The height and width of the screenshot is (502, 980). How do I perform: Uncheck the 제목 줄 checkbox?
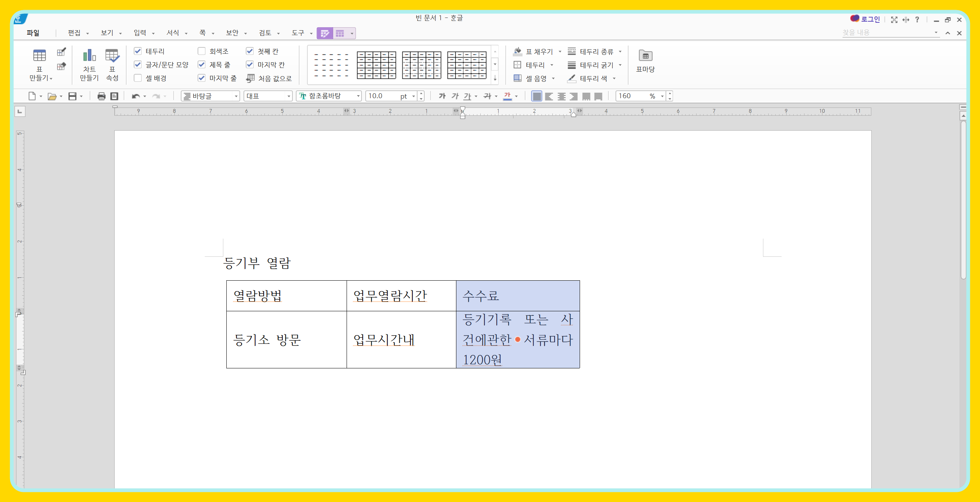(x=202, y=65)
